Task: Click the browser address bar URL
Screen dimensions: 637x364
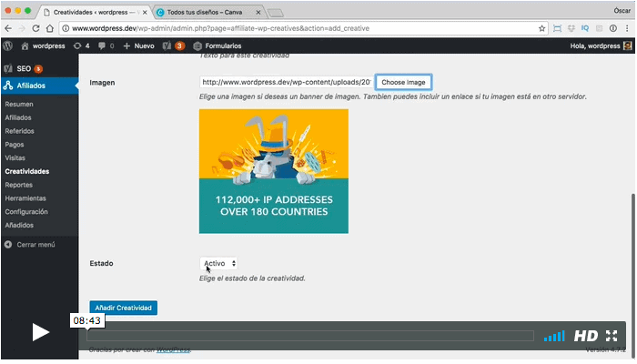Action: click(220, 28)
